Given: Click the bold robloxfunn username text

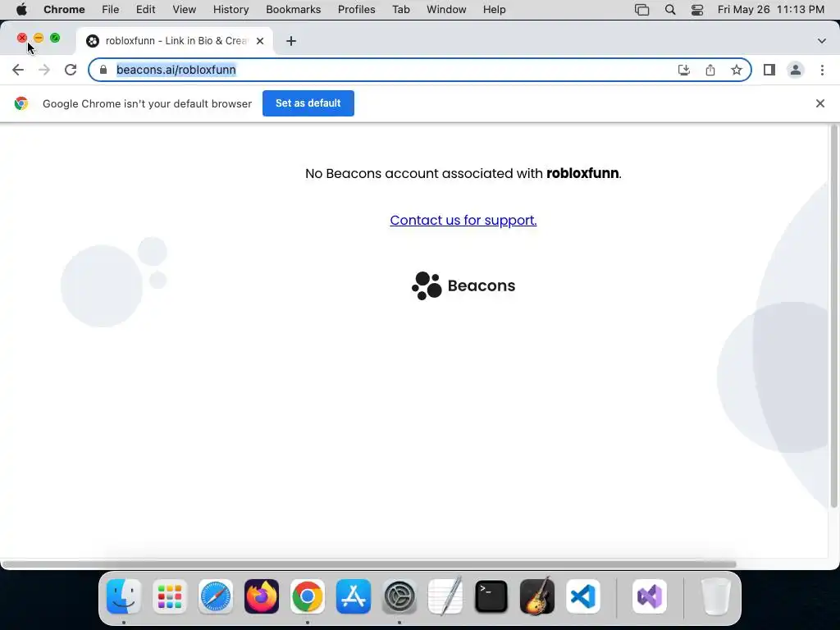Looking at the screenshot, I should pyautogui.click(x=582, y=174).
